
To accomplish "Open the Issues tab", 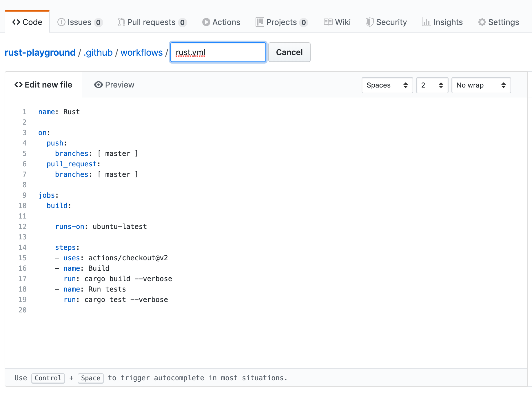I will [80, 22].
